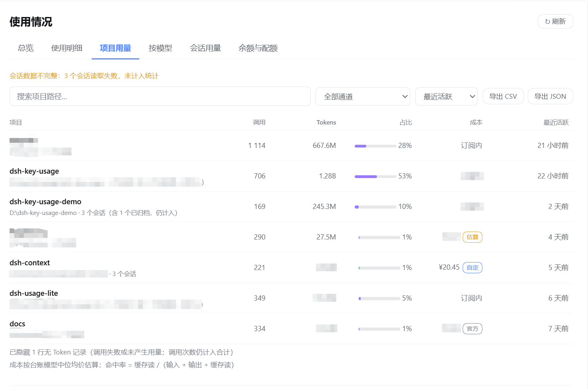
Task: Click the 667.6M tokens value
Action: (x=324, y=146)
